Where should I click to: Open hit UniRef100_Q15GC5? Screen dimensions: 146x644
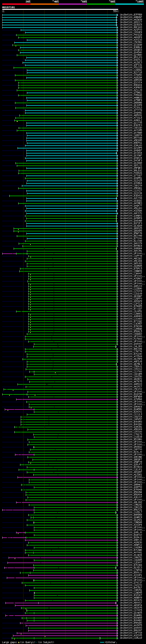131,25
